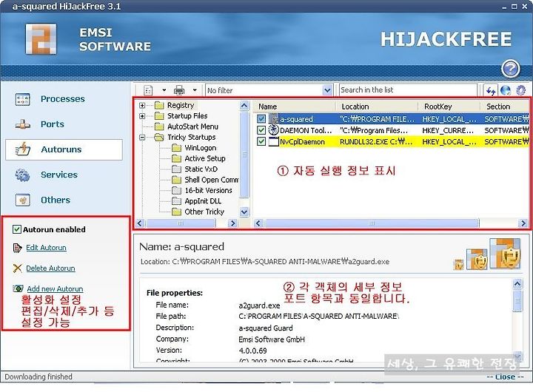The height and width of the screenshot is (392, 533).
Task: Select the Static VxD tree item
Action: pos(201,169)
